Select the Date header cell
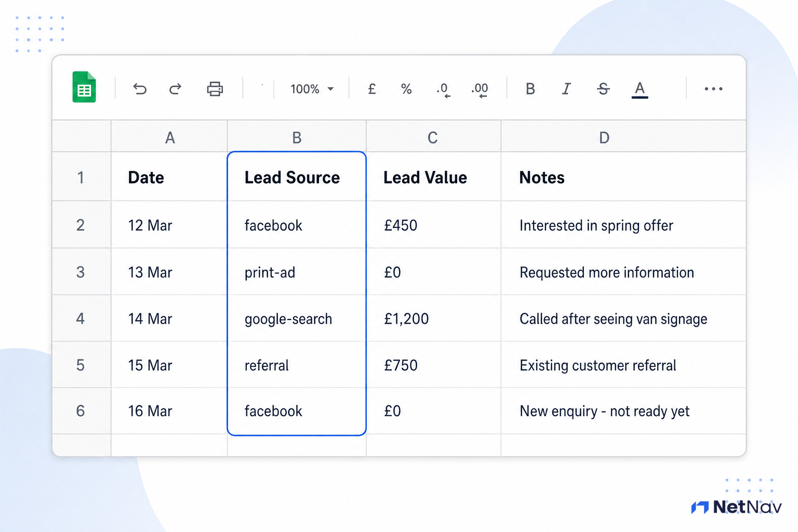Screen dimensions: 798x532 [x=169, y=177]
